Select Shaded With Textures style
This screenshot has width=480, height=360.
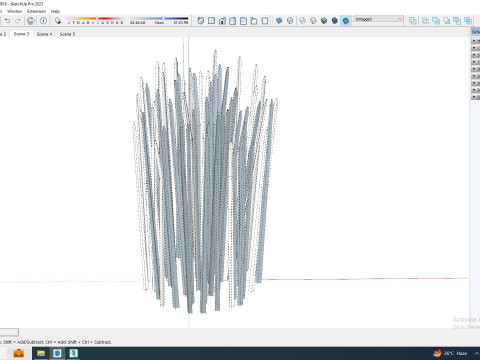pos(335,21)
